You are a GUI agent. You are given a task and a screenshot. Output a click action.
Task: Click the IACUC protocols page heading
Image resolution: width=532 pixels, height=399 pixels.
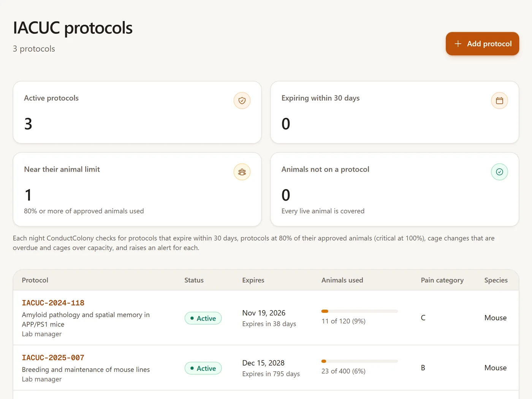(73, 28)
